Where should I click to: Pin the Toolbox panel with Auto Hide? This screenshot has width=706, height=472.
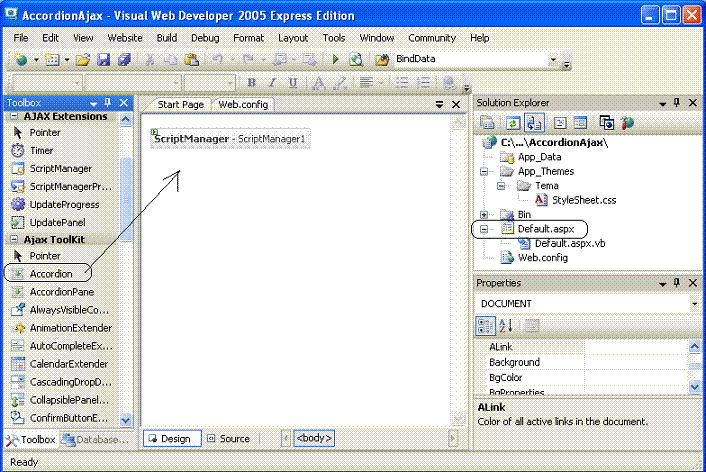click(108, 103)
